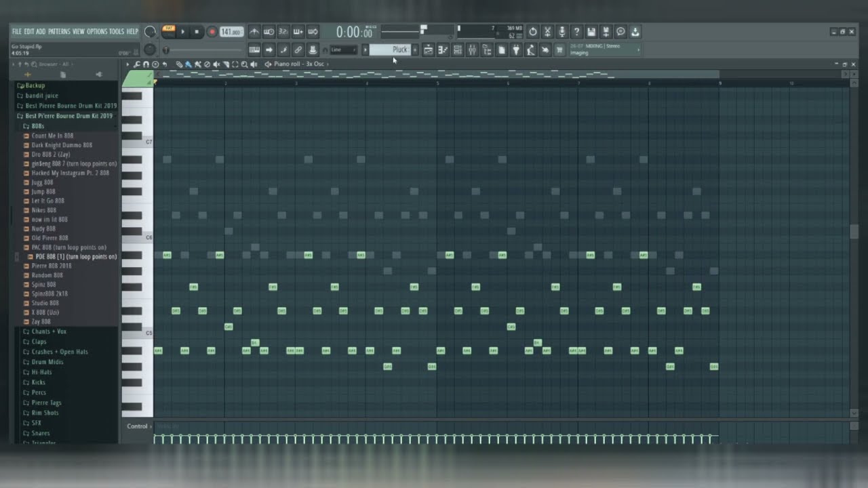Click the scissors audio editor icon
868x488 pixels.
[548, 32]
